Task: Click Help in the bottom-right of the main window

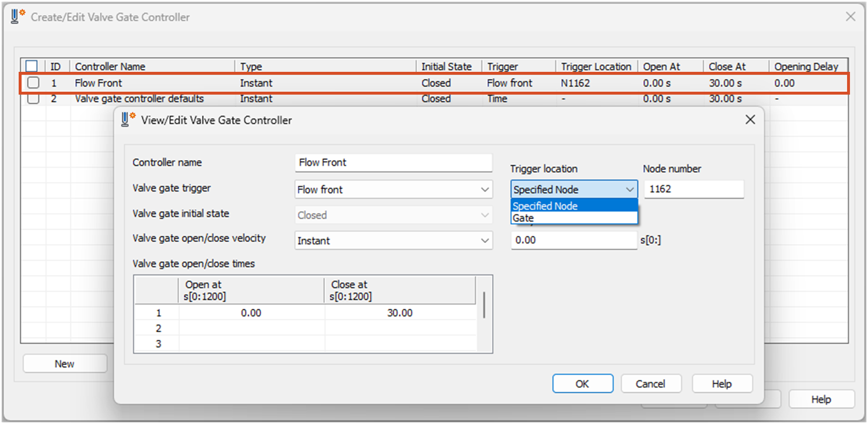Action: (x=821, y=399)
